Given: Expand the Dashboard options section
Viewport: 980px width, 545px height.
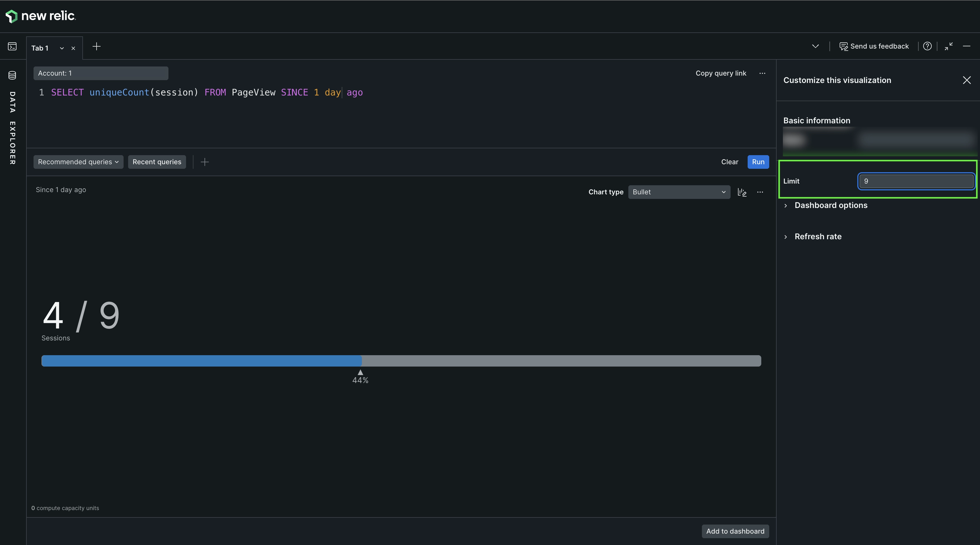Looking at the screenshot, I should (831, 205).
